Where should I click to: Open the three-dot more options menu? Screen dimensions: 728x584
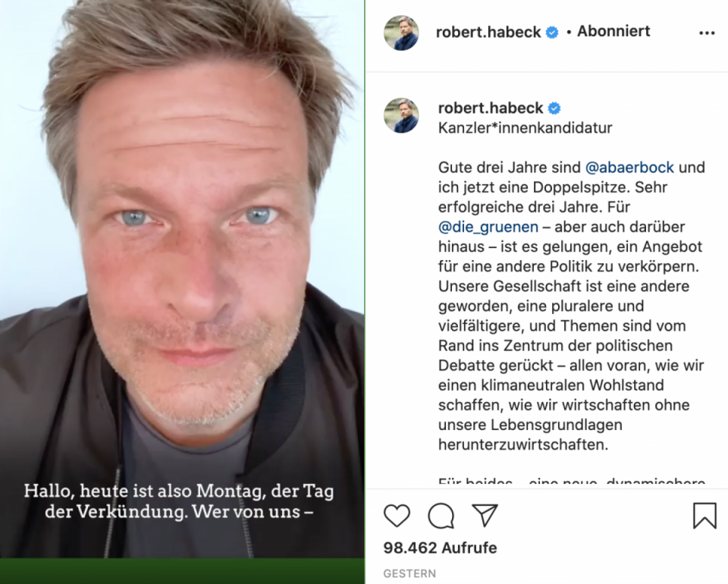coord(707,33)
